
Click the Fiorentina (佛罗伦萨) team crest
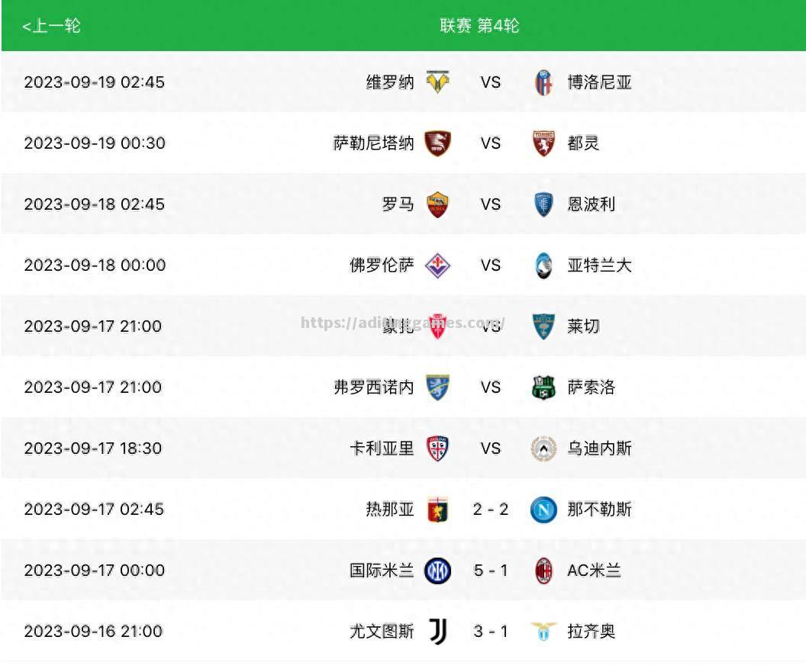(x=437, y=265)
